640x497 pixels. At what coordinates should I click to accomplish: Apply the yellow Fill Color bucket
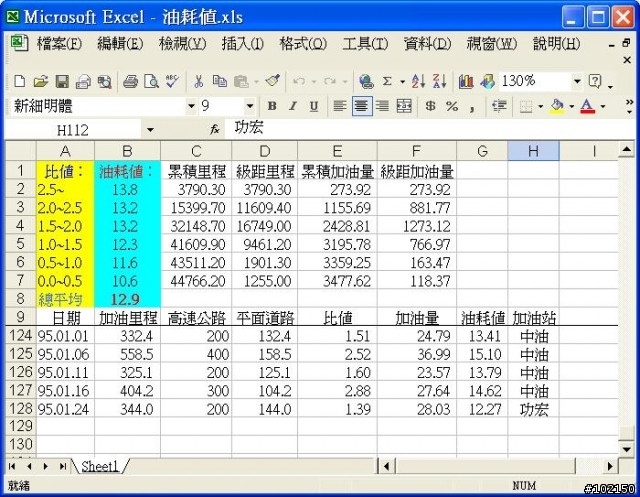pos(557,106)
